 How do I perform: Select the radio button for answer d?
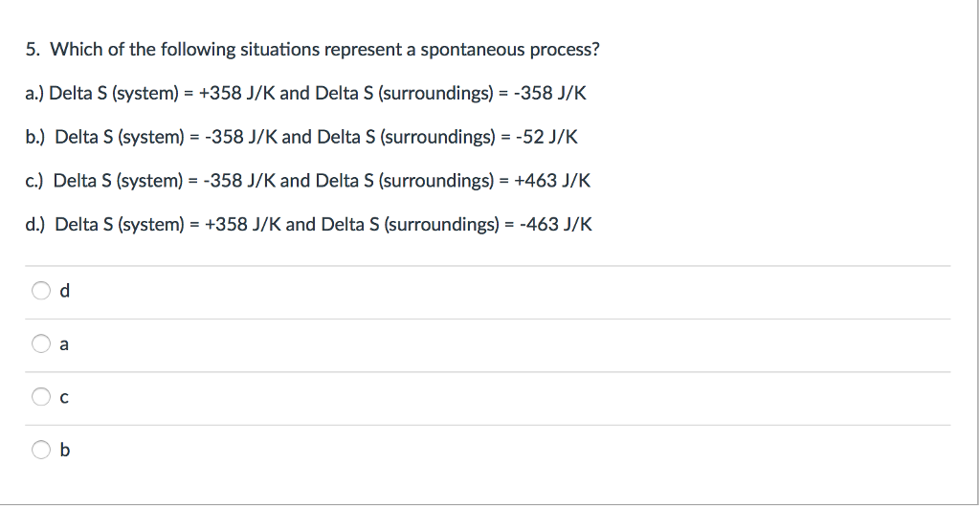(x=41, y=291)
